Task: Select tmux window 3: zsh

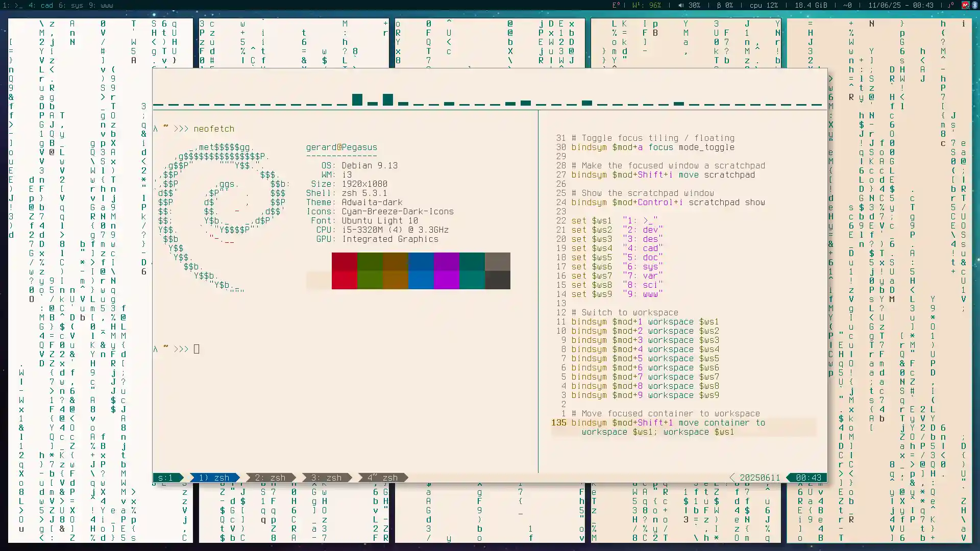Action: click(325, 478)
